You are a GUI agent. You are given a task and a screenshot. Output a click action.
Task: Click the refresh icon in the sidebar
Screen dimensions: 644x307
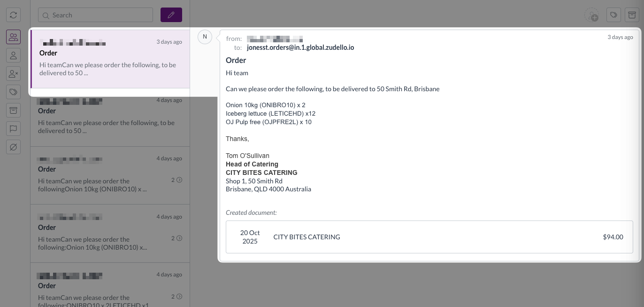click(13, 15)
